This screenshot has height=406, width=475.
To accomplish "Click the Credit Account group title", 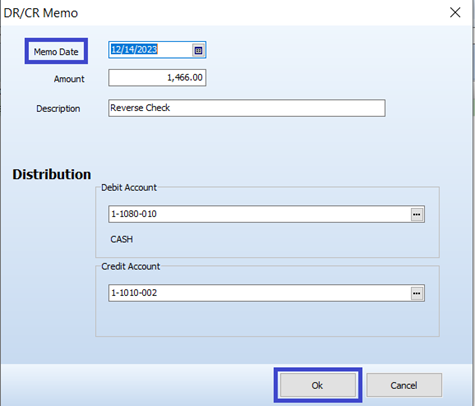I will click(131, 267).
